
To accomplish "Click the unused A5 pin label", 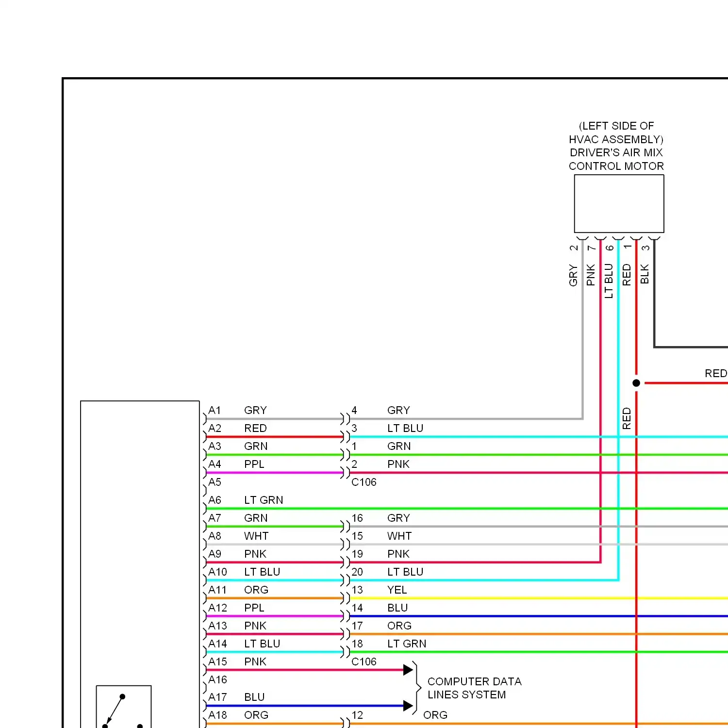I will (215, 482).
